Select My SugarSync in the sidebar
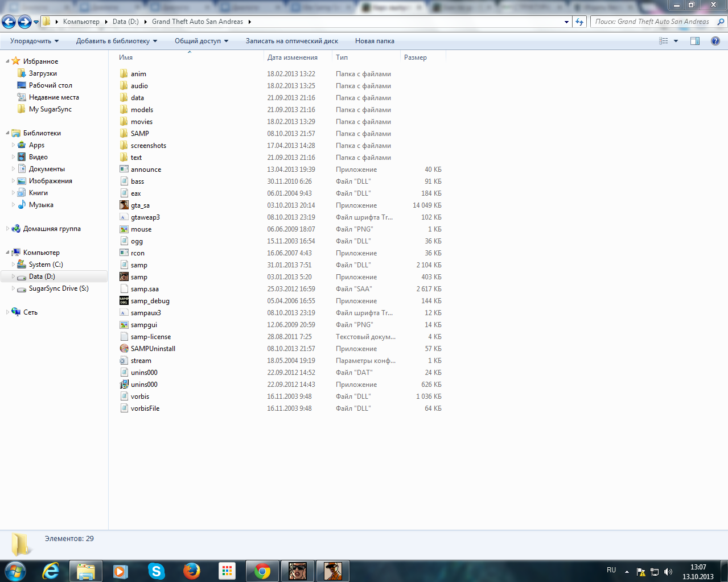 pyautogui.click(x=50, y=109)
